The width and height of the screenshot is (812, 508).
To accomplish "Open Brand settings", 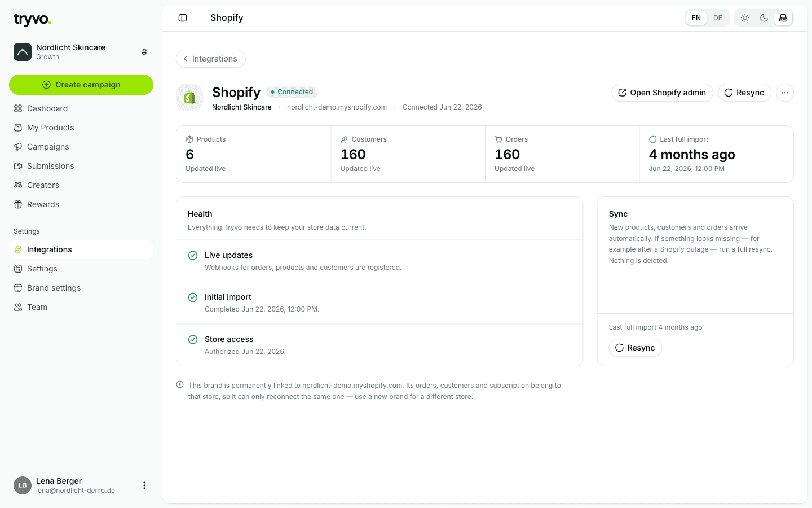I will coord(81,288).
